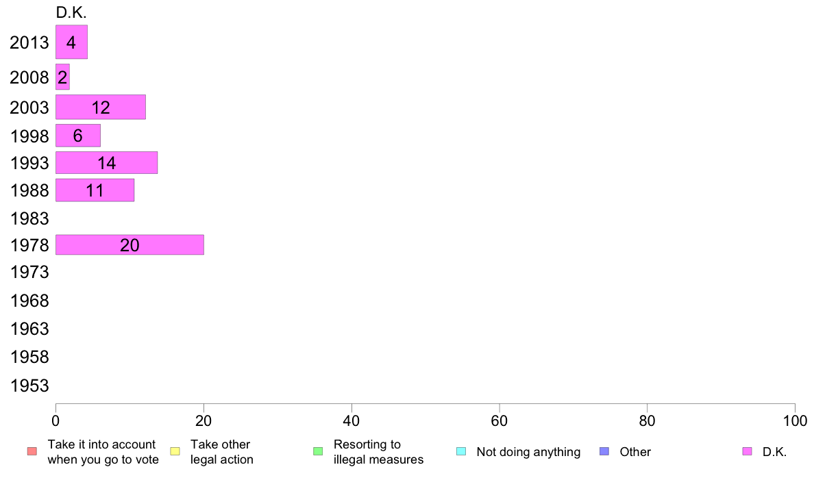Click the blue Other legend swatch

pos(604,451)
